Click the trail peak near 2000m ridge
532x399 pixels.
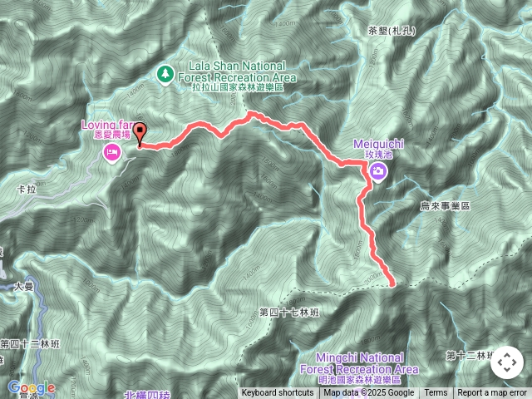[x=251, y=113]
